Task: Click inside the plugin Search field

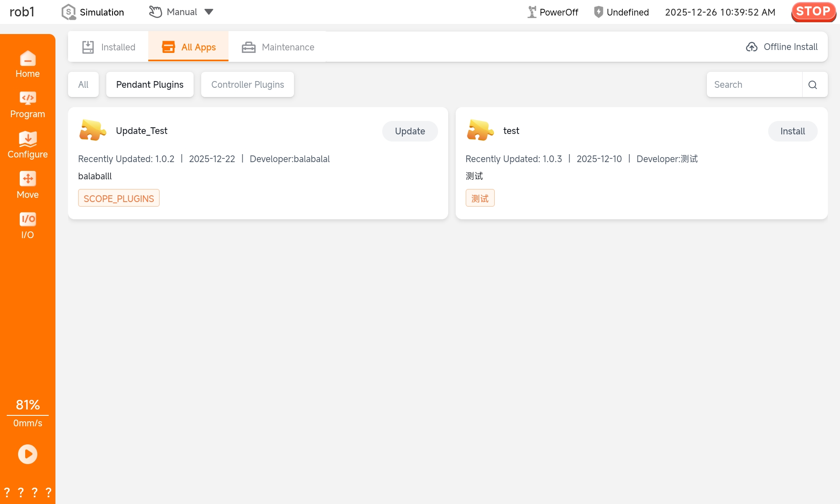Action: (x=754, y=84)
